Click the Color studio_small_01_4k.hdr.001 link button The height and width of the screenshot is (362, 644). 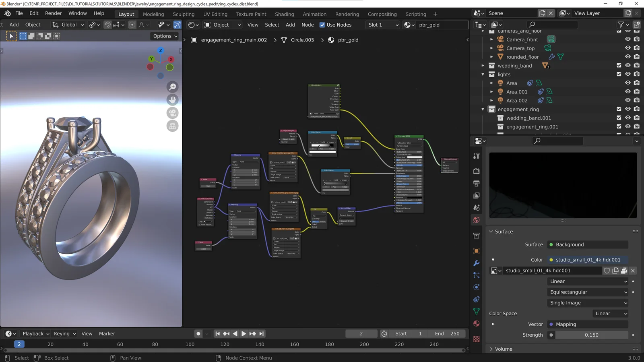point(588,260)
